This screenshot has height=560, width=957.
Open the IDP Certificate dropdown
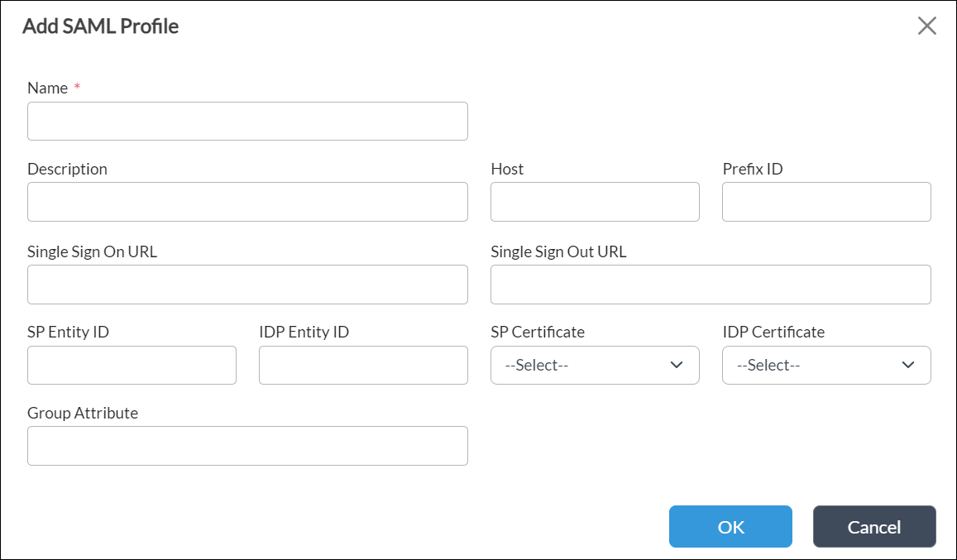click(826, 365)
